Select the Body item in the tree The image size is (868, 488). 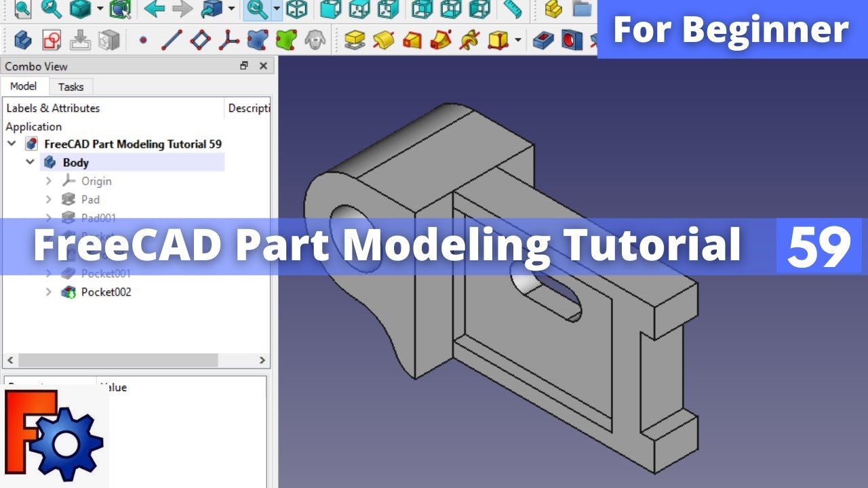(x=76, y=163)
